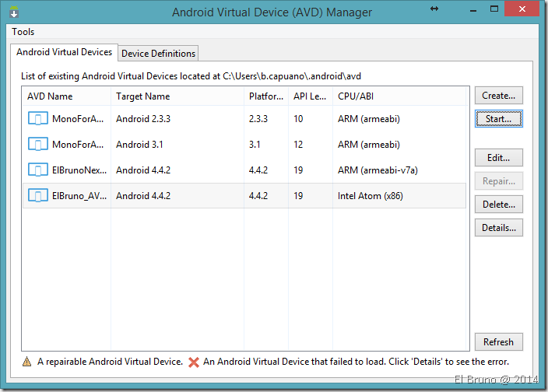
Task: Open the Tools menu
Action: tap(23, 32)
